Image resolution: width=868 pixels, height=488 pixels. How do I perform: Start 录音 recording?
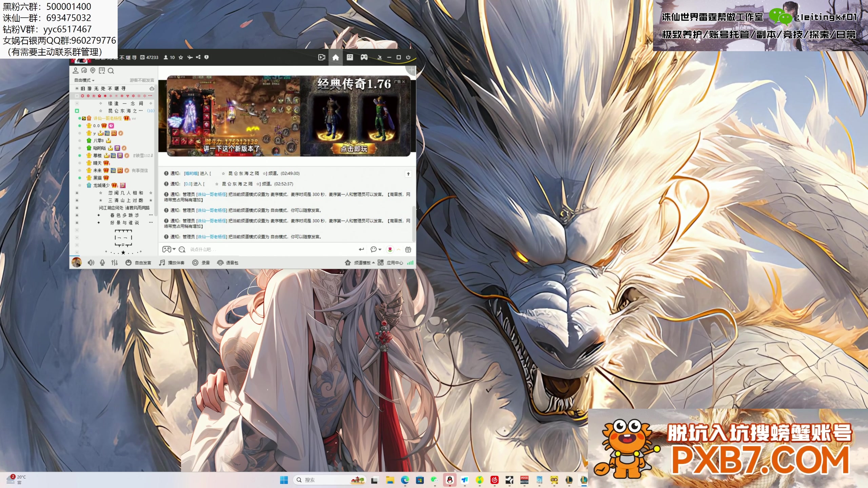point(201,263)
